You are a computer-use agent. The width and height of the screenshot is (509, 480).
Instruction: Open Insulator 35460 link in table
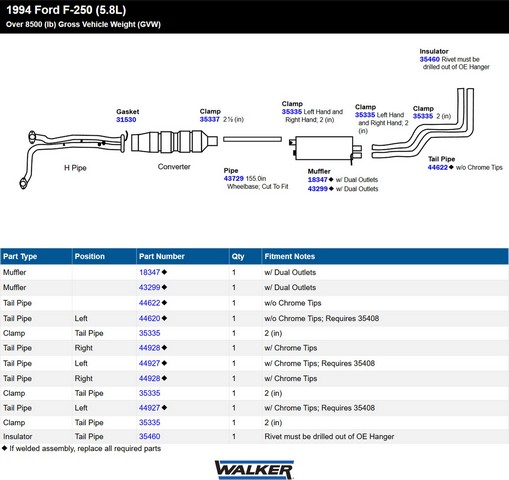click(149, 436)
